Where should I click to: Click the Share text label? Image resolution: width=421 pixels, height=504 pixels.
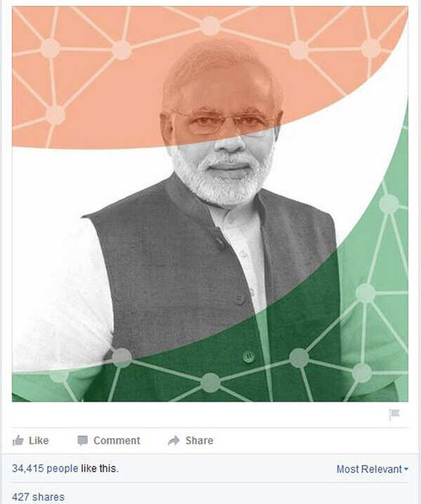tap(199, 440)
